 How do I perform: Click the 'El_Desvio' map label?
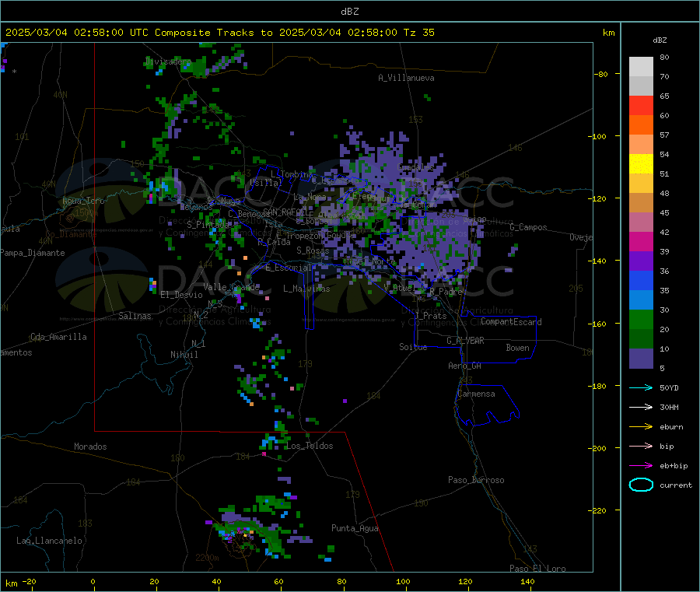(x=181, y=295)
